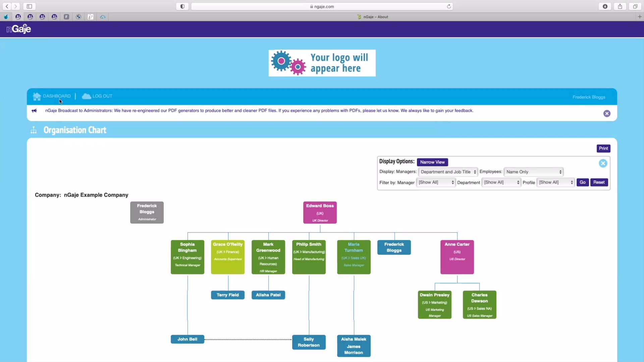Select the nGaje – About tab
Image resolution: width=644 pixels, height=362 pixels.
[x=373, y=17]
